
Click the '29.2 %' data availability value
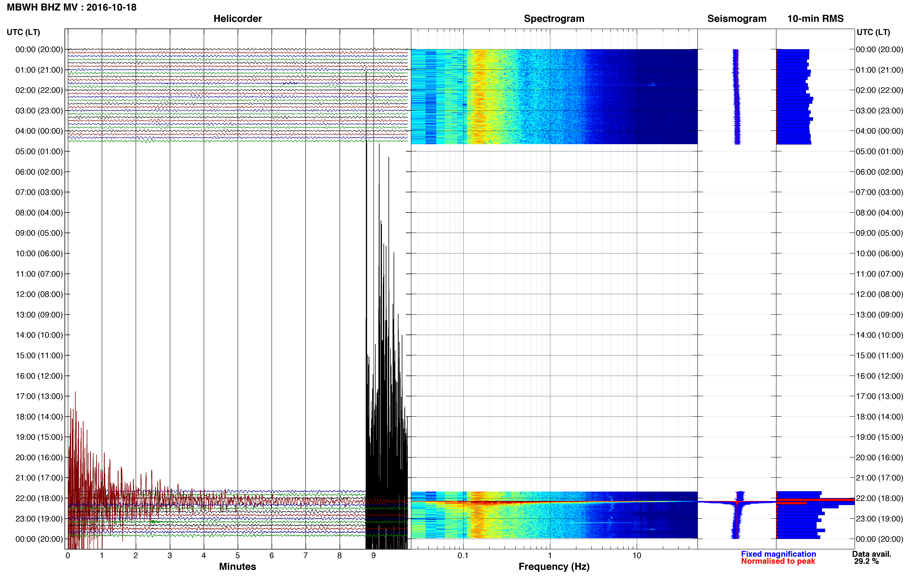[867, 561]
